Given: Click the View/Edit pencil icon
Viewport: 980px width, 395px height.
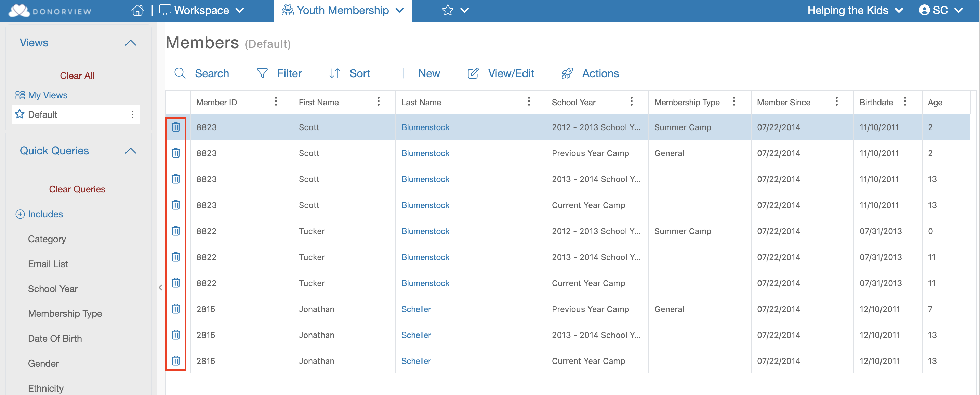Looking at the screenshot, I should [x=473, y=73].
